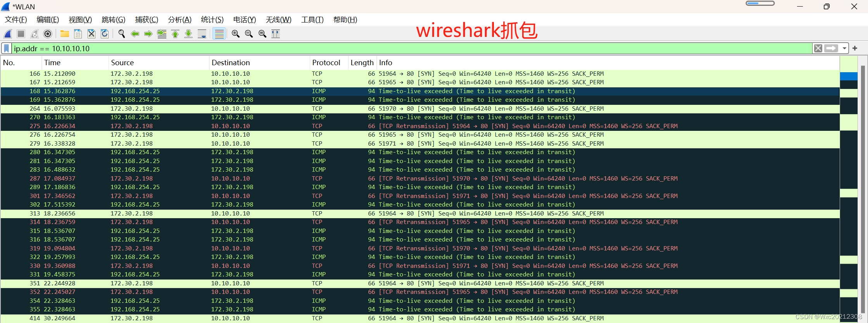Close this capture file

91,34
